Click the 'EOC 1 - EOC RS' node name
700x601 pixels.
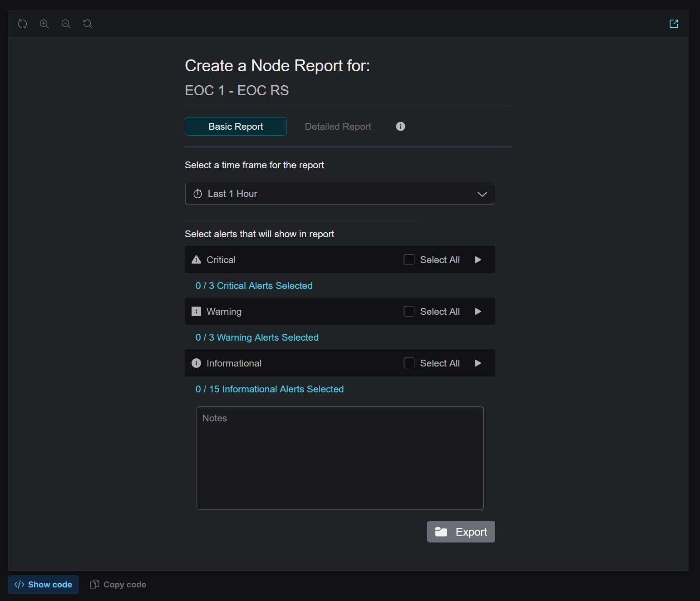[237, 90]
